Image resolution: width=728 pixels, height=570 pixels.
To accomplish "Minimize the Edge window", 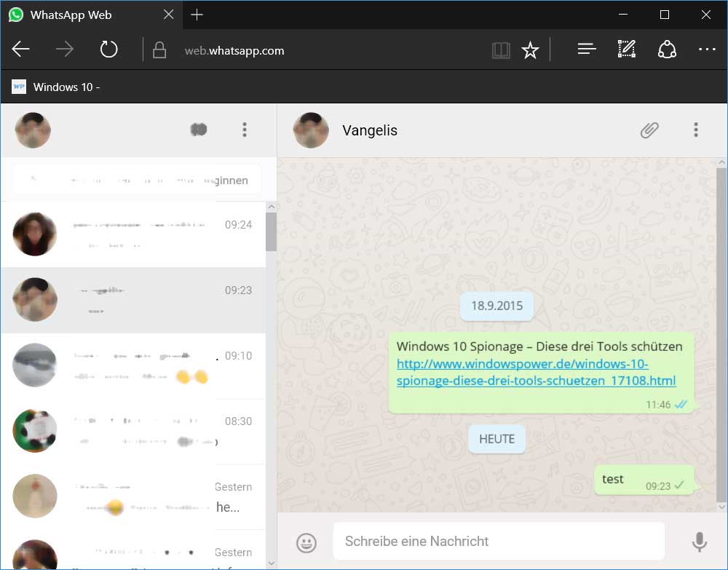I will tap(623, 15).
